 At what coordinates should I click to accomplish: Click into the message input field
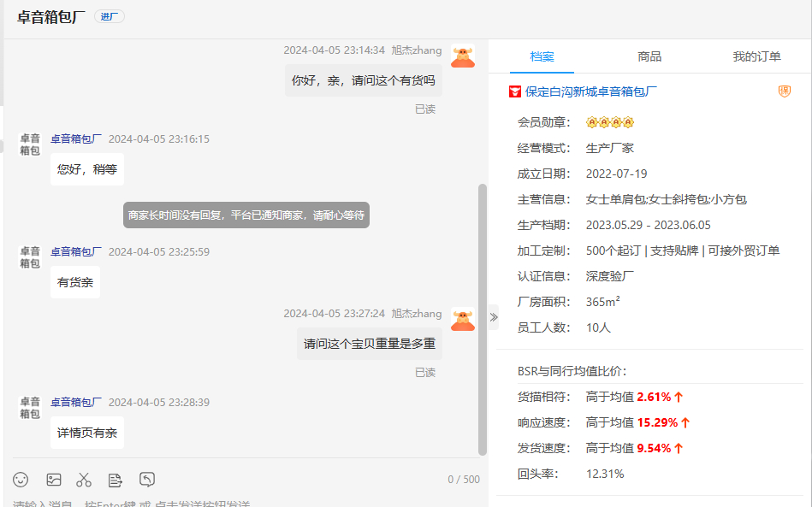(x=240, y=503)
